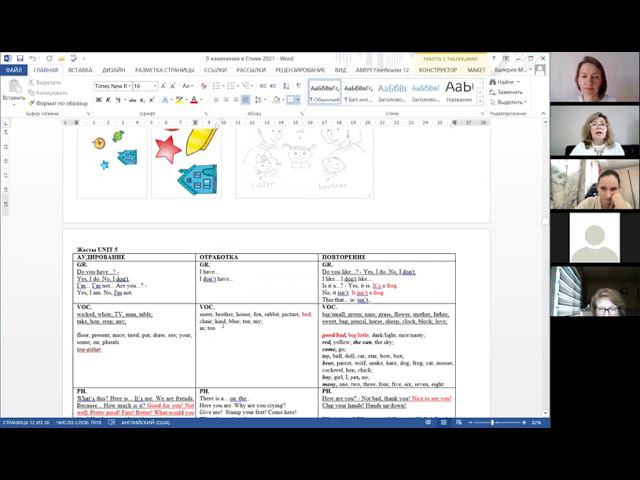640x480 pixels.
Task: Click Copy (Копировать) in clipboard group
Action: pyautogui.click(x=48, y=93)
